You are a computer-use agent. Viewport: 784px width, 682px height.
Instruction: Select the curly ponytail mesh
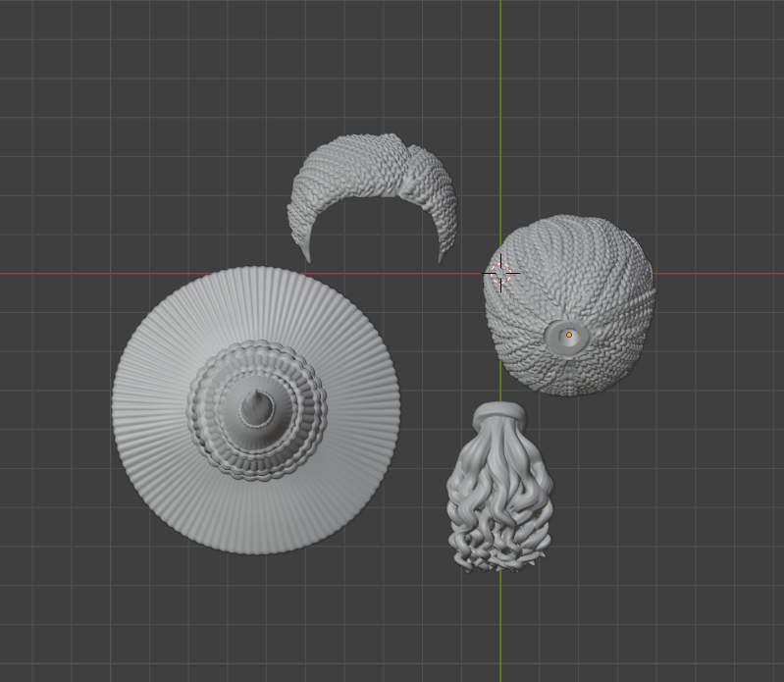pos(498,491)
